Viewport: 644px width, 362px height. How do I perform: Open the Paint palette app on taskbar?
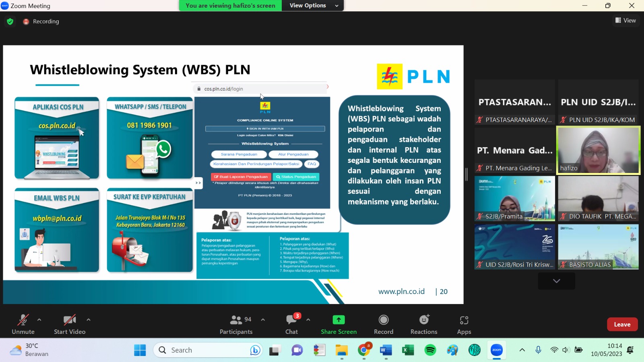[452, 350]
